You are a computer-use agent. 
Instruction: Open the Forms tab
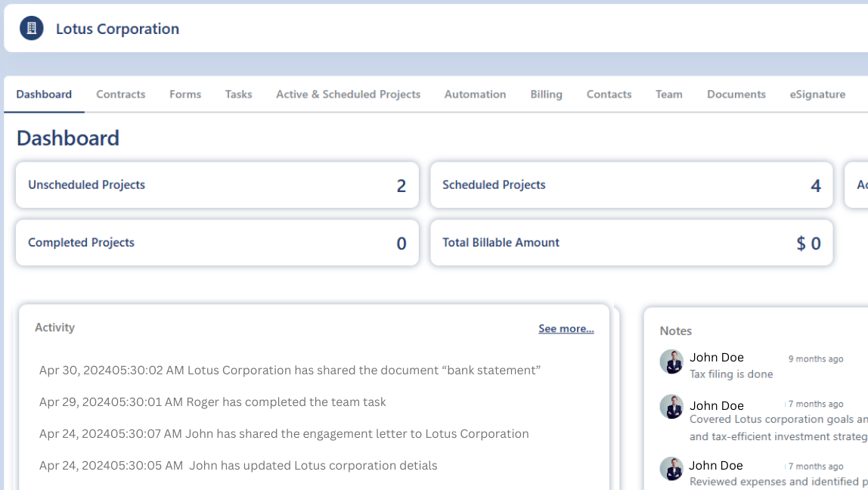(185, 95)
